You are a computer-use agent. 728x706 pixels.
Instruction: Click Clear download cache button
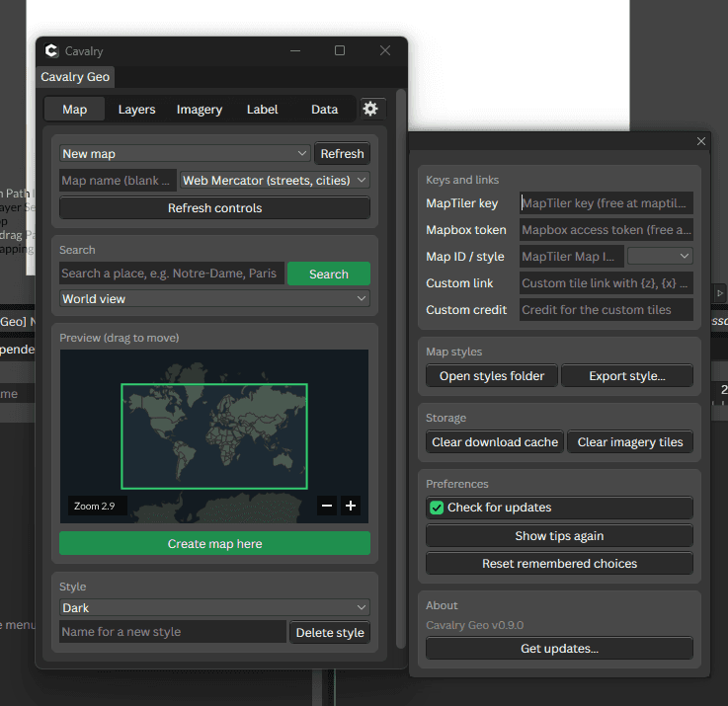point(495,442)
